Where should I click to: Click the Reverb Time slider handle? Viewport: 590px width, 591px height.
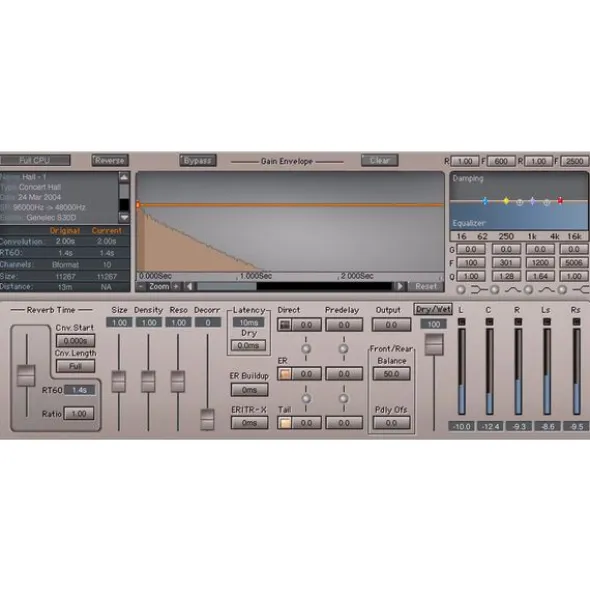tap(26, 375)
